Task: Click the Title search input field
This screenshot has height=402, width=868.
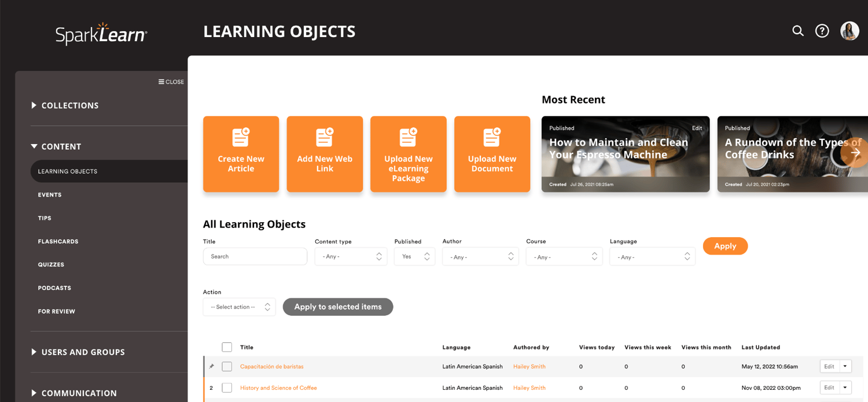Action: (255, 256)
